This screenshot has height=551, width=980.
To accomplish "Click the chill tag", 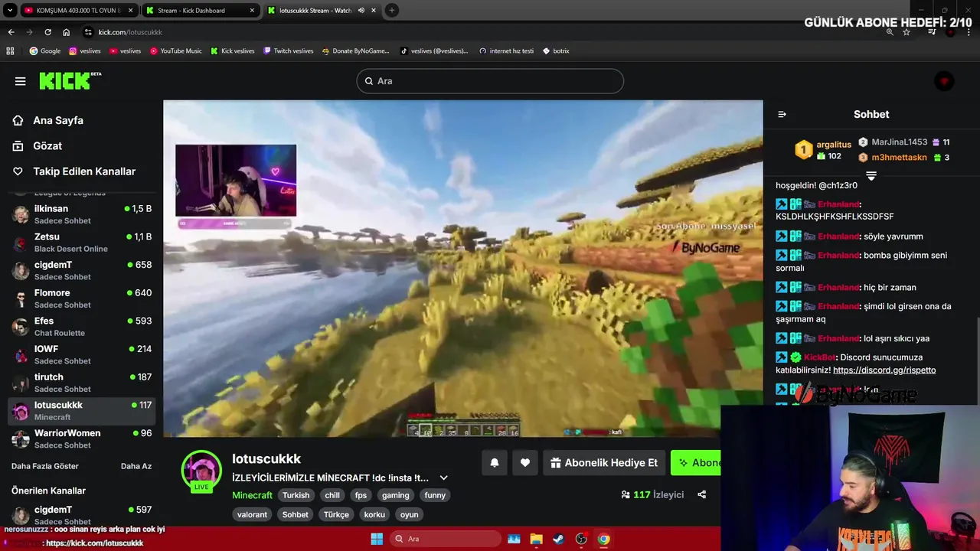I will point(332,495).
